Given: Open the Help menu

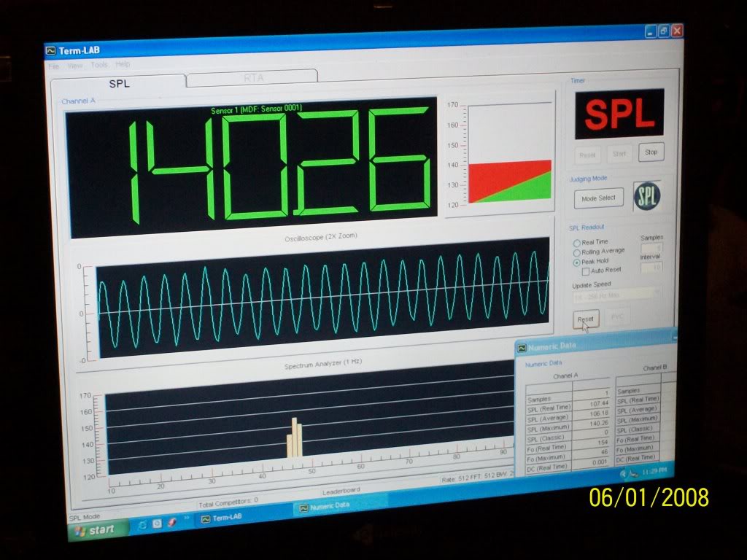Looking at the screenshot, I should click(x=123, y=64).
